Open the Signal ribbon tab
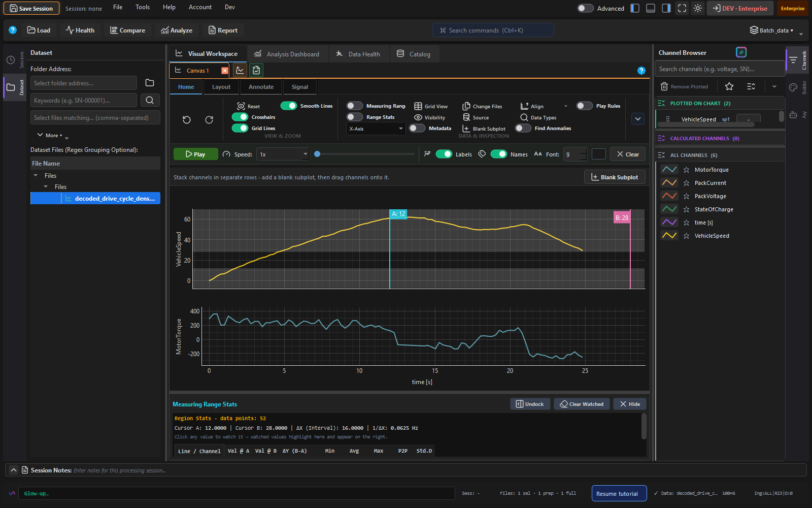Image resolution: width=812 pixels, height=508 pixels. click(x=299, y=87)
